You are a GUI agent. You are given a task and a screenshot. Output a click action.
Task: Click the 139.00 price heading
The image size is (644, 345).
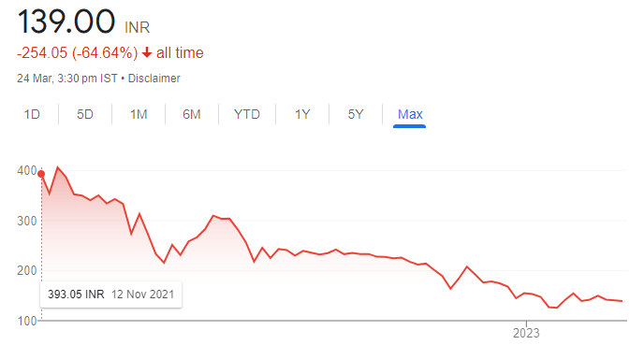(x=66, y=22)
